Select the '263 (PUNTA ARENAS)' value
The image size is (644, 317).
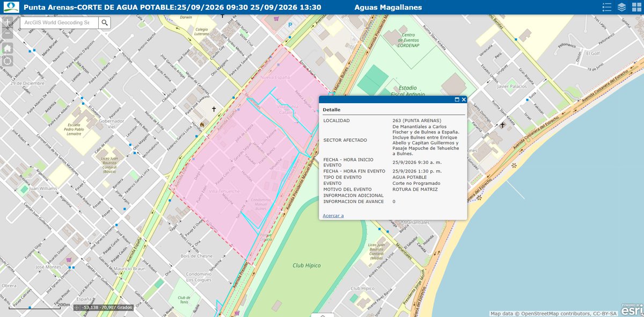[x=417, y=120]
